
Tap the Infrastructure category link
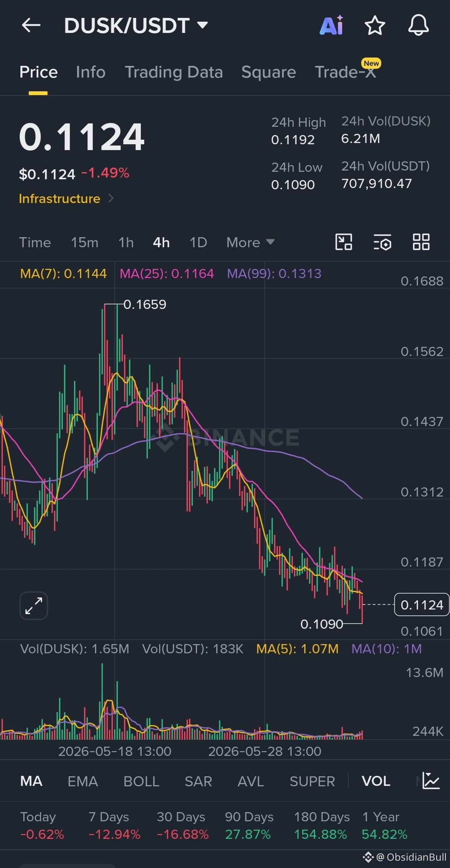[x=60, y=198]
